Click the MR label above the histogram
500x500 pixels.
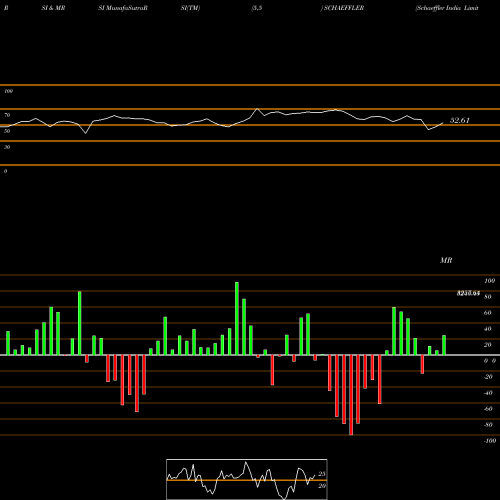tap(446, 260)
